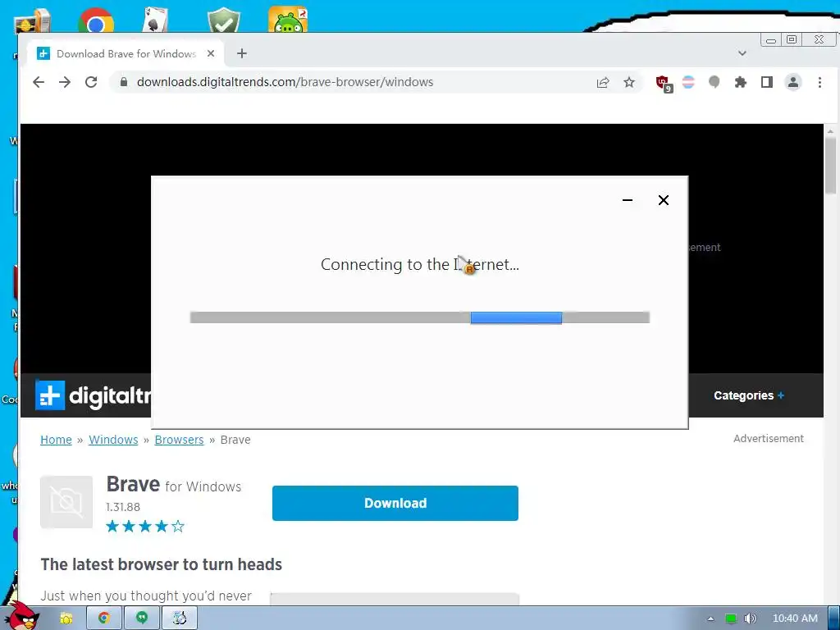This screenshot has height=630, width=840.
Task: Follow the Windows breadcrumb link
Action: [113, 440]
